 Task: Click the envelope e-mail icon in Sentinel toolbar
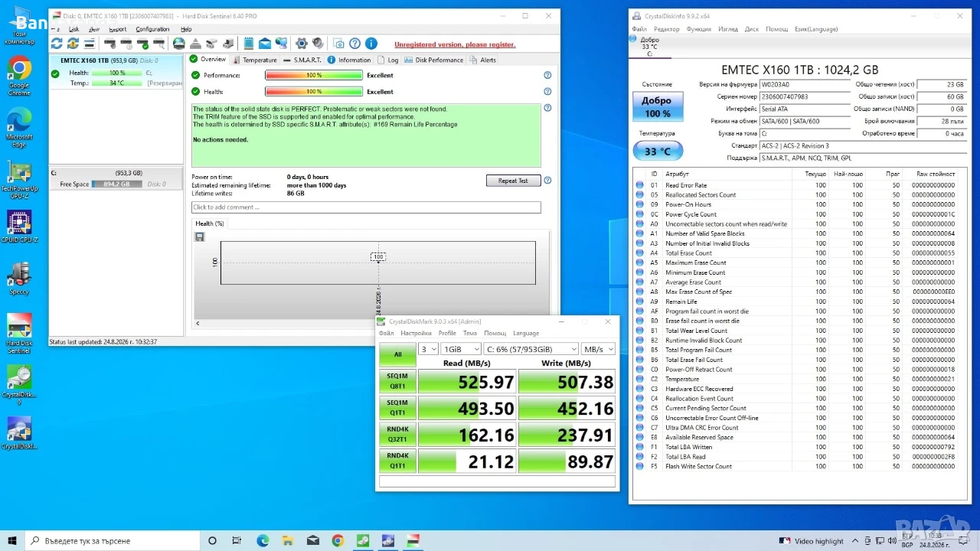[265, 44]
